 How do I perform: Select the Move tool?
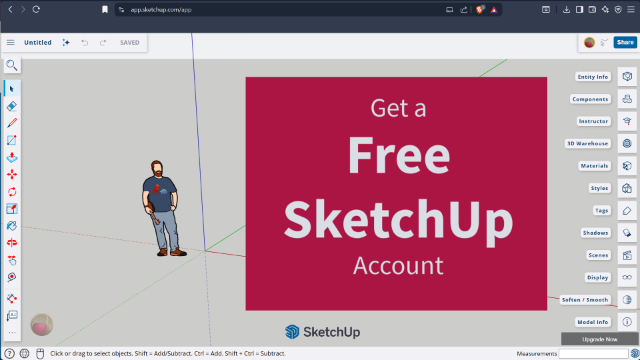click(12, 175)
